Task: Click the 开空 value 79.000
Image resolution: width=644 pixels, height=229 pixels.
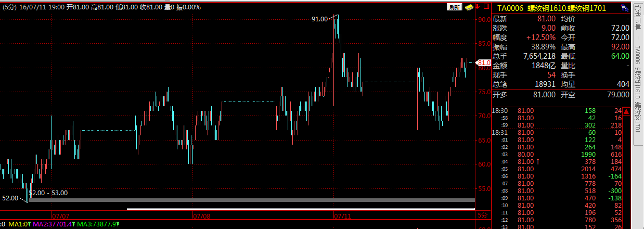Action: (x=618, y=95)
